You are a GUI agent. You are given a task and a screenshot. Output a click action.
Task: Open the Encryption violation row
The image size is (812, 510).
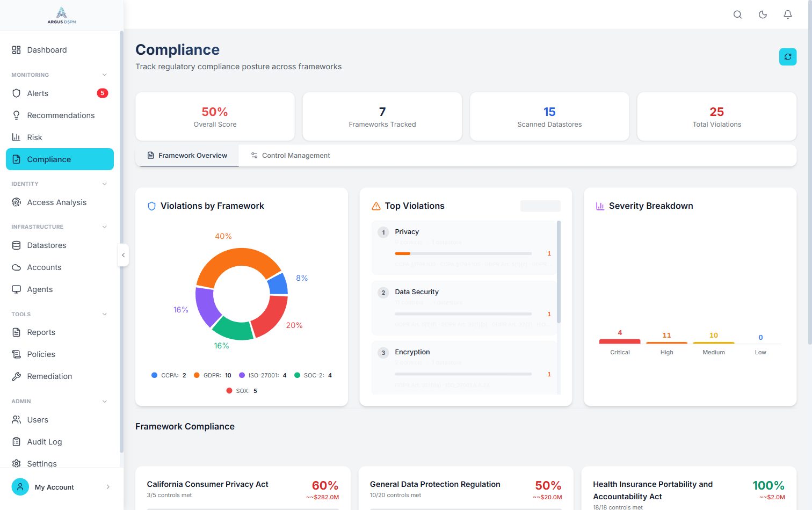463,368
